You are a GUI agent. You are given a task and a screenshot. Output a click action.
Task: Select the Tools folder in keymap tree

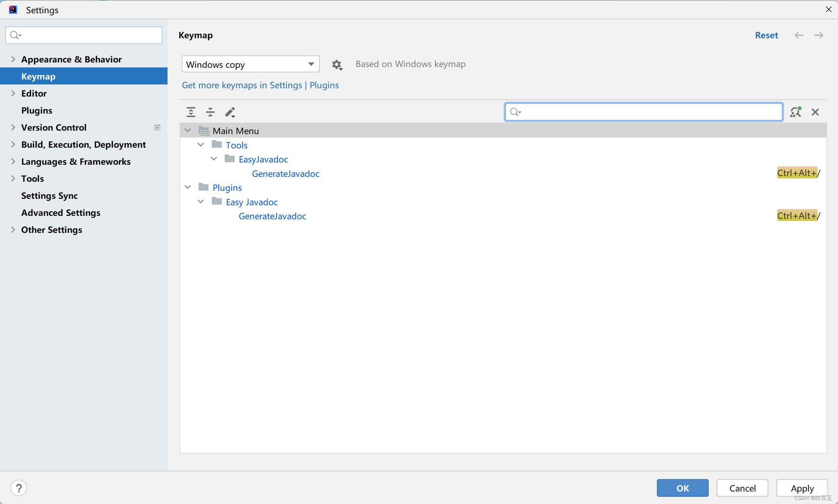pos(237,145)
